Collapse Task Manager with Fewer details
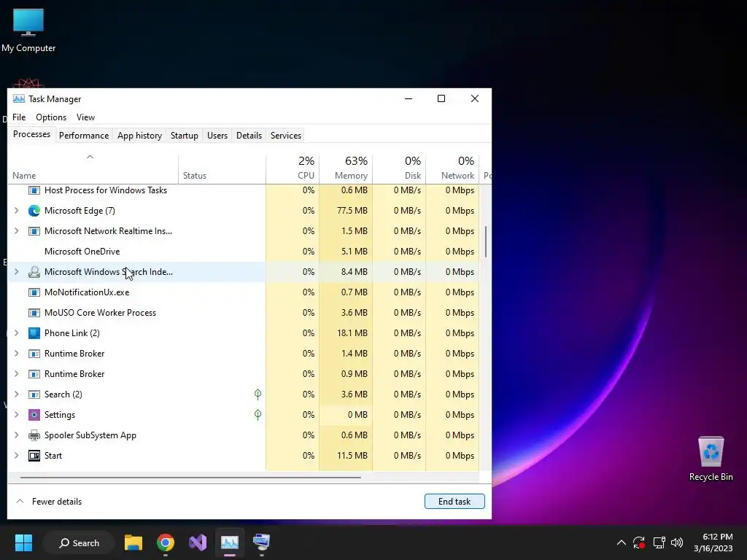 pyautogui.click(x=49, y=502)
